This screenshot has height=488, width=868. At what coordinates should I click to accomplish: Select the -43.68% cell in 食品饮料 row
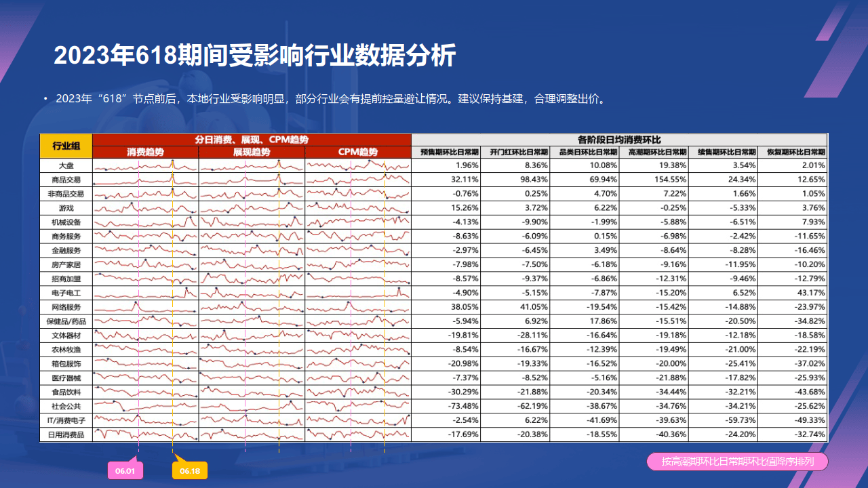click(x=793, y=392)
